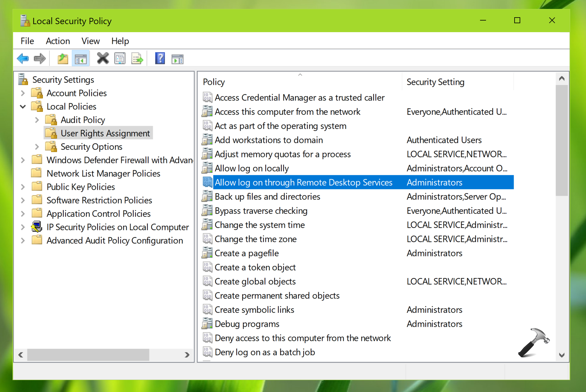Screen dimensions: 586x392
Task: Open the Properties toolbar icon
Action: 120,59
